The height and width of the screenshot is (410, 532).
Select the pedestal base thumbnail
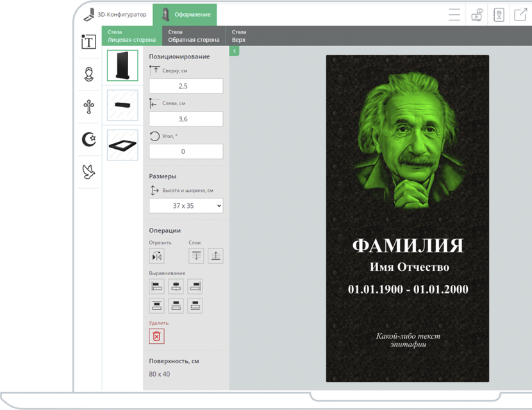(122, 105)
